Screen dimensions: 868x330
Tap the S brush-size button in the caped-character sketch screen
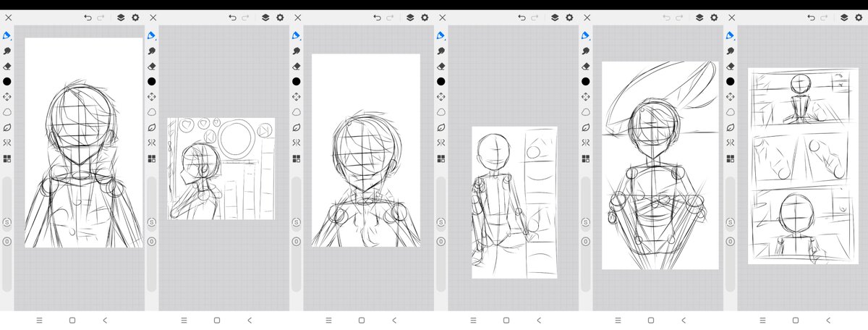(x=7, y=222)
